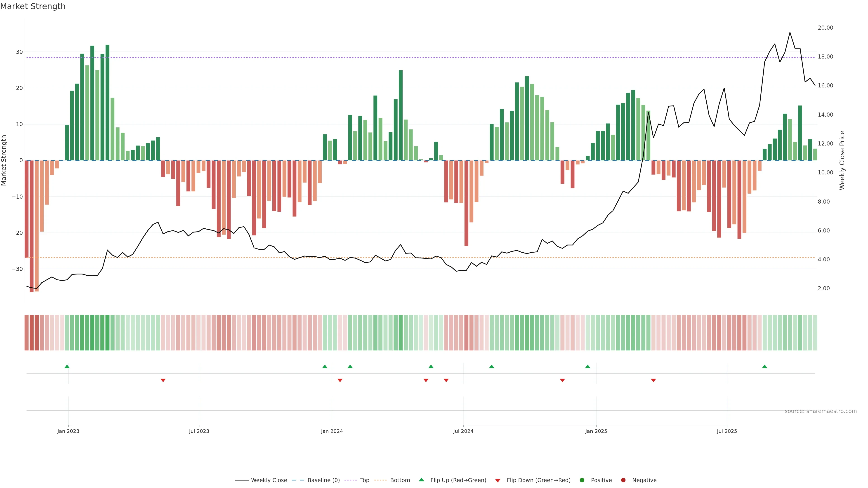Screen dimensions: 868x488
Task: Click the first green flip-up triangle near Jan 2023
Action: [x=67, y=366]
